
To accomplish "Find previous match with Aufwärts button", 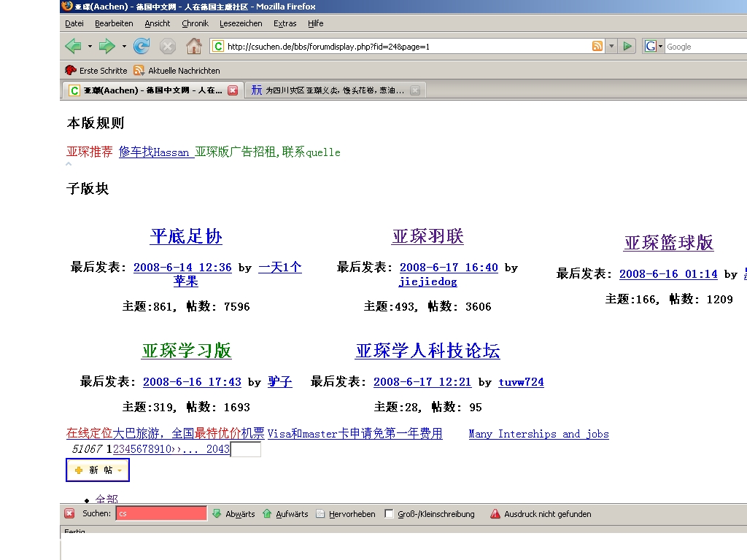I will pyautogui.click(x=285, y=514).
